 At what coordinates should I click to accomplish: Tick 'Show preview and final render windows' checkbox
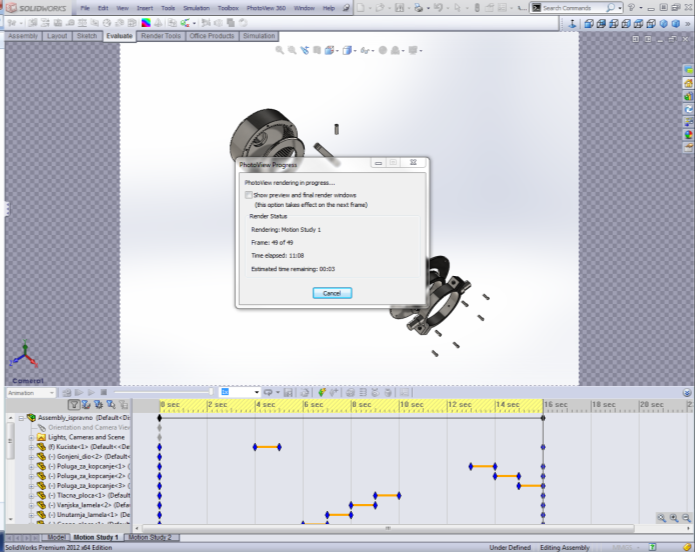[x=249, y=195]
